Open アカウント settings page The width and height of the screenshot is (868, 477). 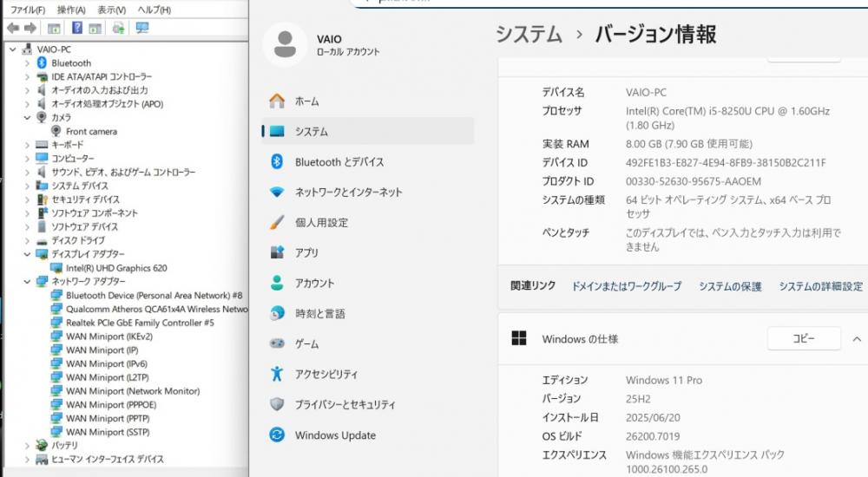[x=367, y=283]
